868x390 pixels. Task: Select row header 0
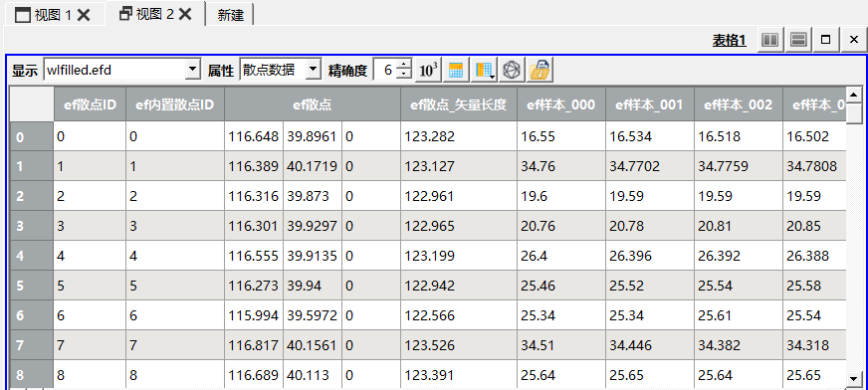[x=32, y=136]
